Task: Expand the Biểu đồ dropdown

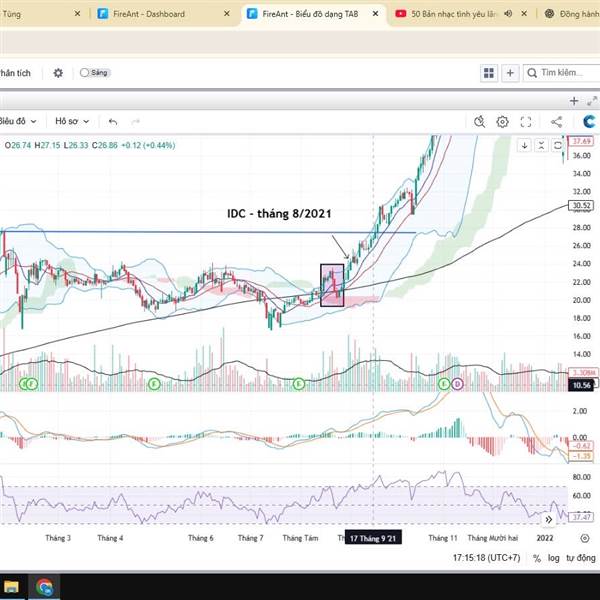Action: 18,121
